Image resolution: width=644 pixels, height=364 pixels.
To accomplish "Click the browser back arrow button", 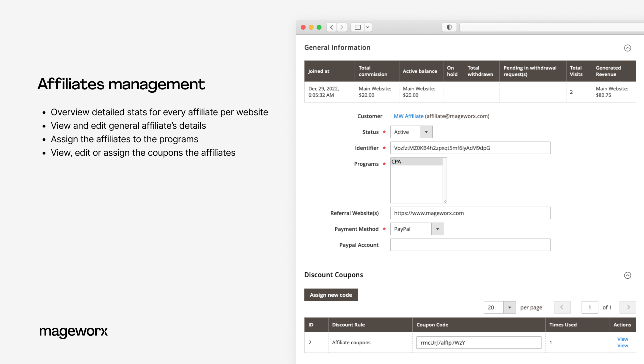I will pos(332,27).
